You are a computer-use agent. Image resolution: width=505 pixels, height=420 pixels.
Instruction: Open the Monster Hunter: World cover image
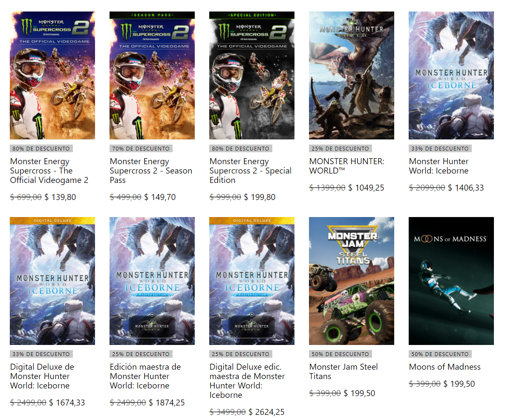click(x=352, y=75)
